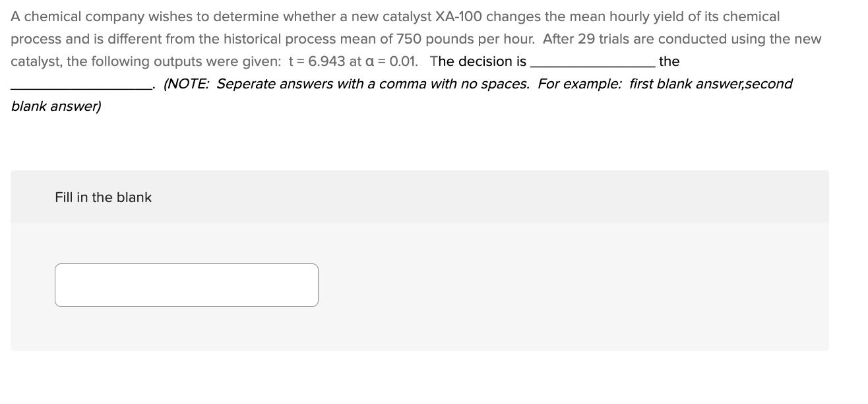
Task: Click the α = 0.01 significance level text
Action: point(389,61)
